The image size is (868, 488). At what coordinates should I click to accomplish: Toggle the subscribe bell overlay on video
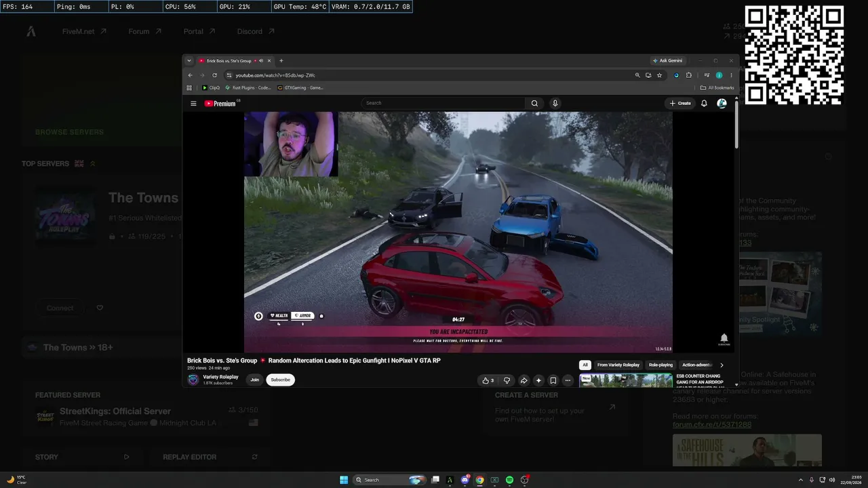724,338
